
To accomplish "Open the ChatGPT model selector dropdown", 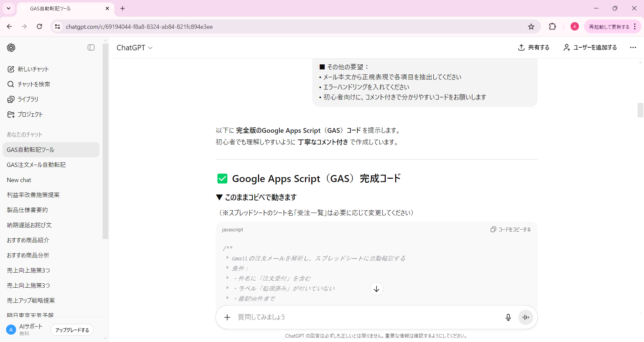I will click(x=135, y=48).
